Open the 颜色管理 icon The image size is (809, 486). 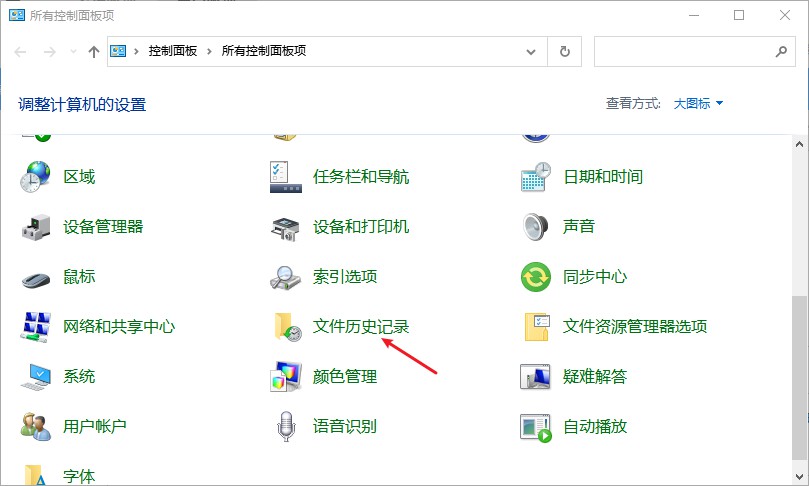285,377
